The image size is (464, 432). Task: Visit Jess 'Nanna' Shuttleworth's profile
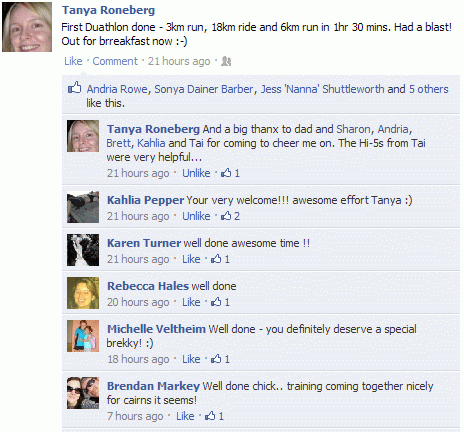coord(322,89)
